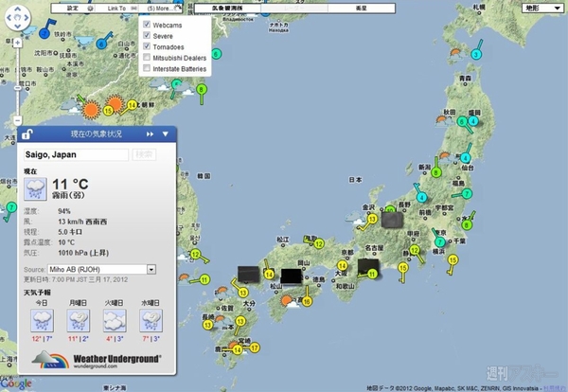Select the 月曜日 forecast thumbnail

79,321
